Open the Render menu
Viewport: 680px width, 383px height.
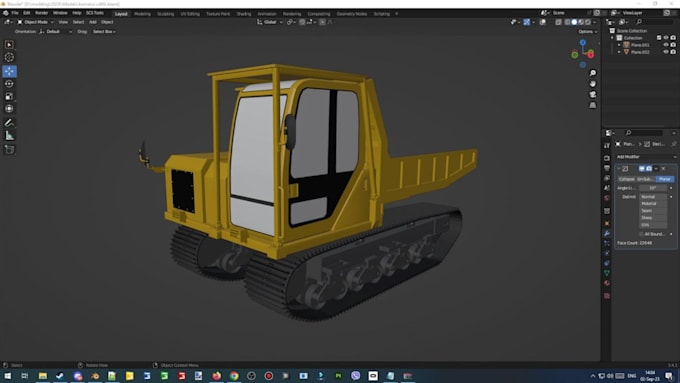pos(41,13)
